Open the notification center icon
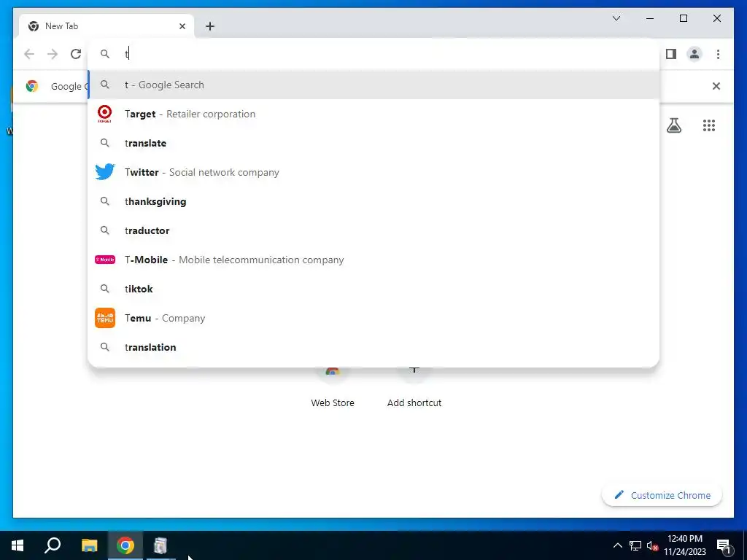Screen dimensions: 747x560 coord(724,545)
